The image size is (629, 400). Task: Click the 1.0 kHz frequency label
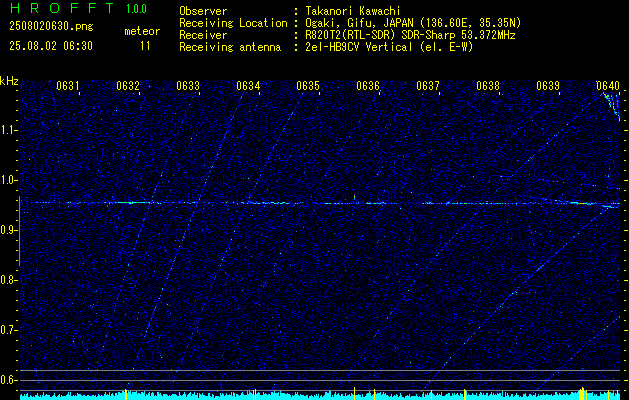pyautogui.click(x=8, y=180)
